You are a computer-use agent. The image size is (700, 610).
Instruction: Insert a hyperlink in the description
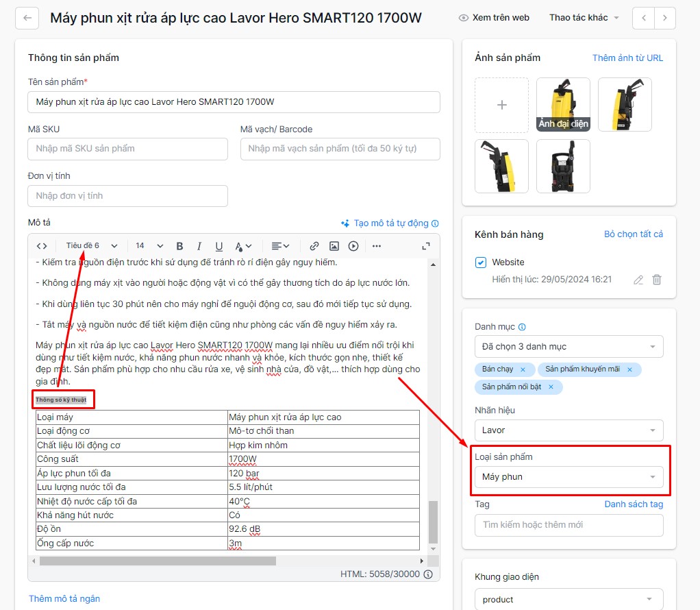(x=314, y=246)
